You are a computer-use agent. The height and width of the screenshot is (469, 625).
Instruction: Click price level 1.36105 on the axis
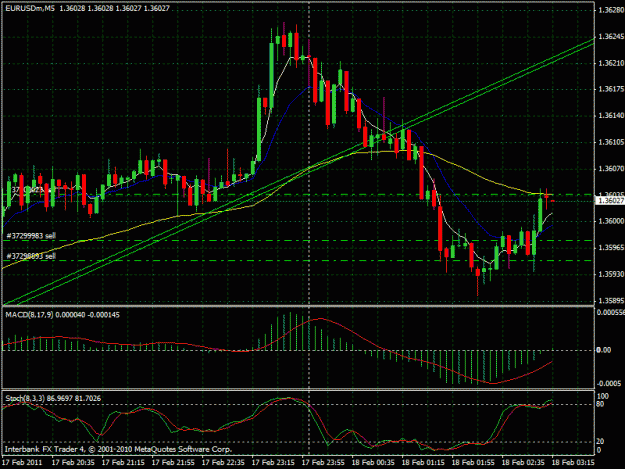point(611,142)
